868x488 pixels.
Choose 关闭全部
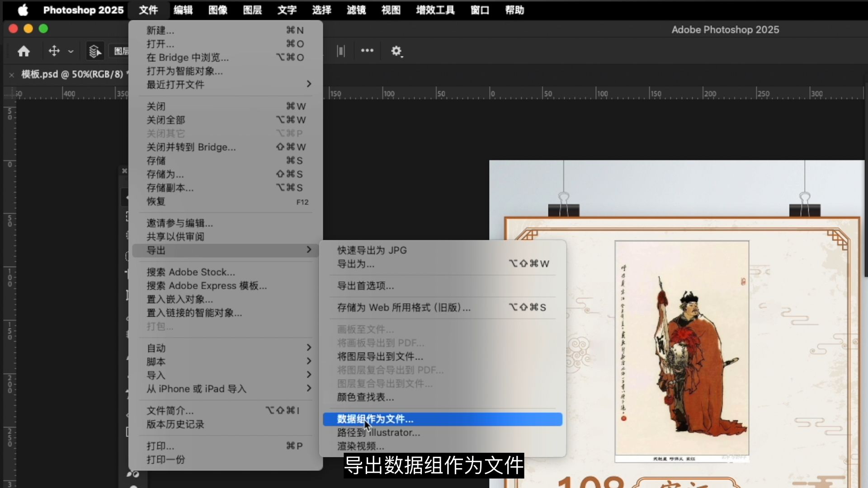tap(226, 120)
